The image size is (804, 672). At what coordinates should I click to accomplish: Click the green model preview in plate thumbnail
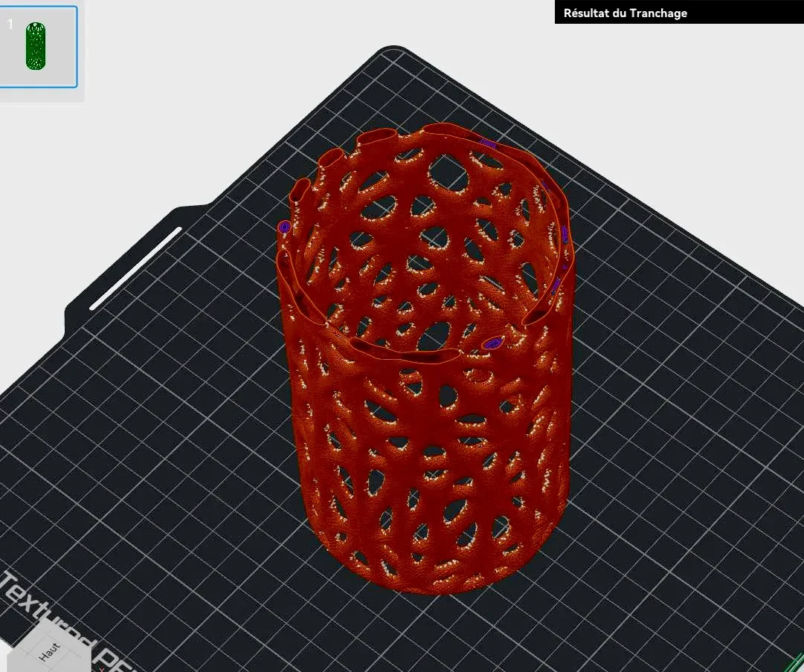pos(36,45)
